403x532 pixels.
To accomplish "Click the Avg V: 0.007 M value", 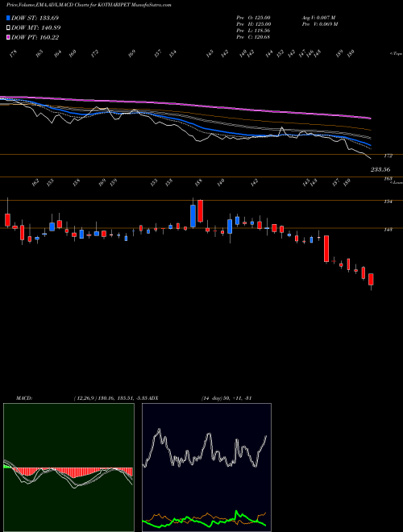I will pos(318,18).
